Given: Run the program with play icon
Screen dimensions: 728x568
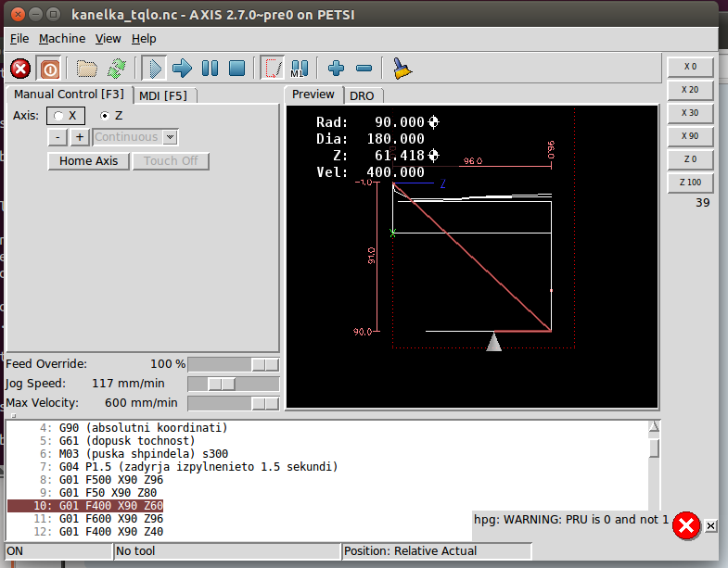Looking at the screenshot, I should [x=154, y=68].
